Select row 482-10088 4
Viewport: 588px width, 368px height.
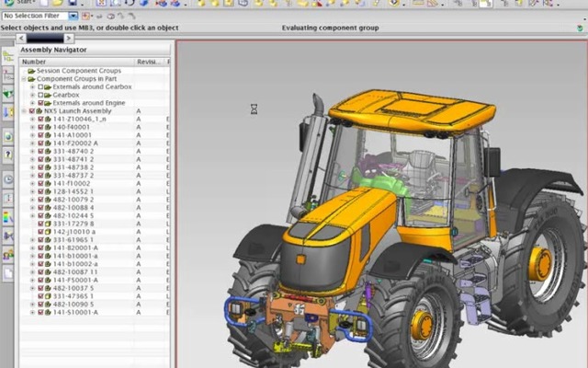[95, 208]
